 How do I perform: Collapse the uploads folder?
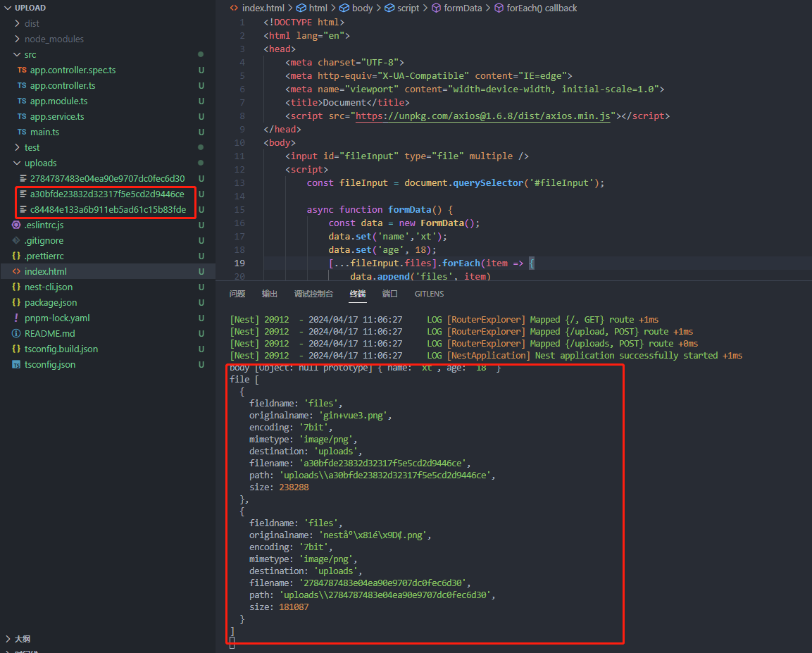17,163
